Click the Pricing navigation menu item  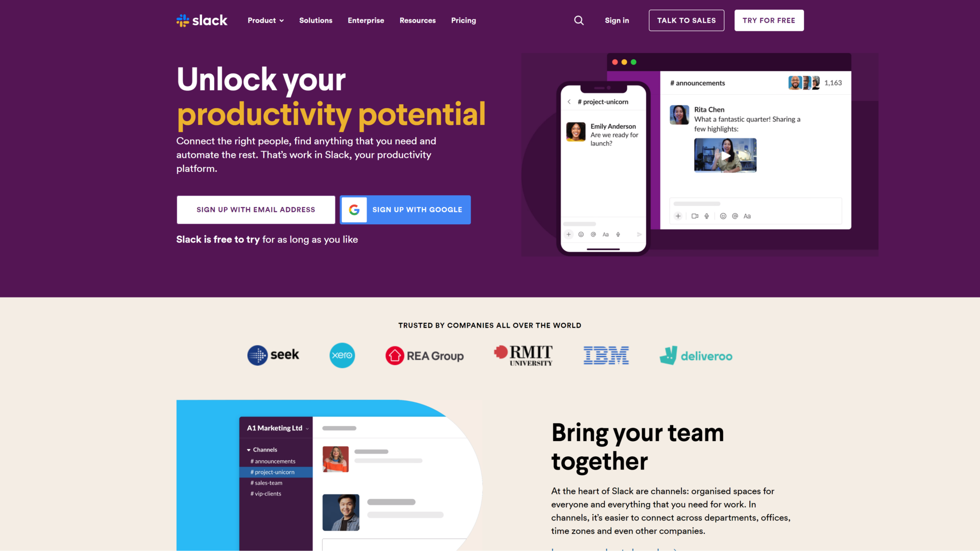coord(464,20)
